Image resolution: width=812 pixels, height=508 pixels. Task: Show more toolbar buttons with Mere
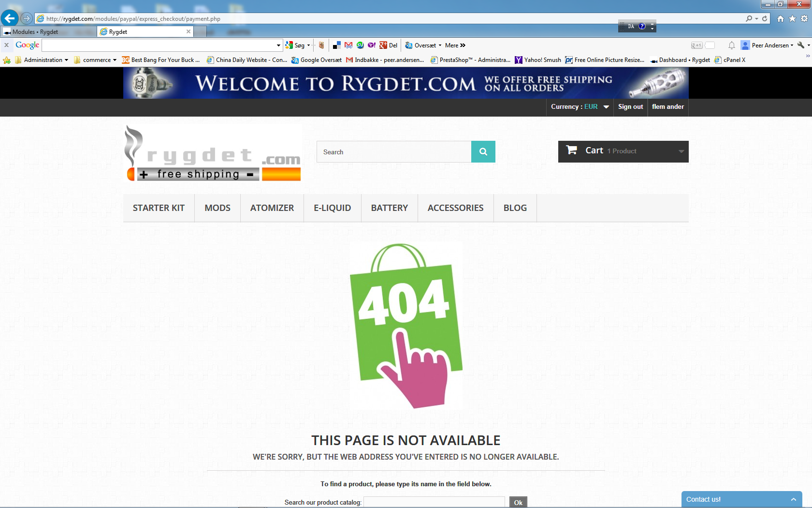coord(455,45)
